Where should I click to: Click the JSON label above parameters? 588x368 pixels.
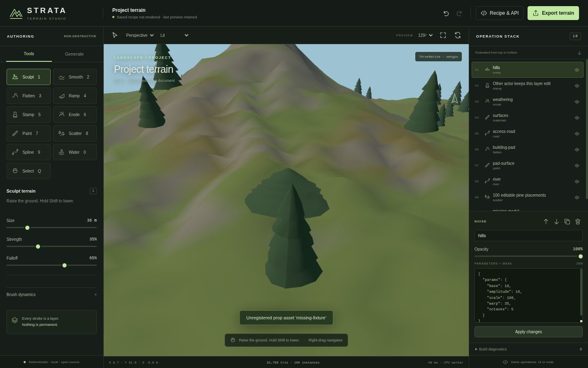(x=579, y=264)
